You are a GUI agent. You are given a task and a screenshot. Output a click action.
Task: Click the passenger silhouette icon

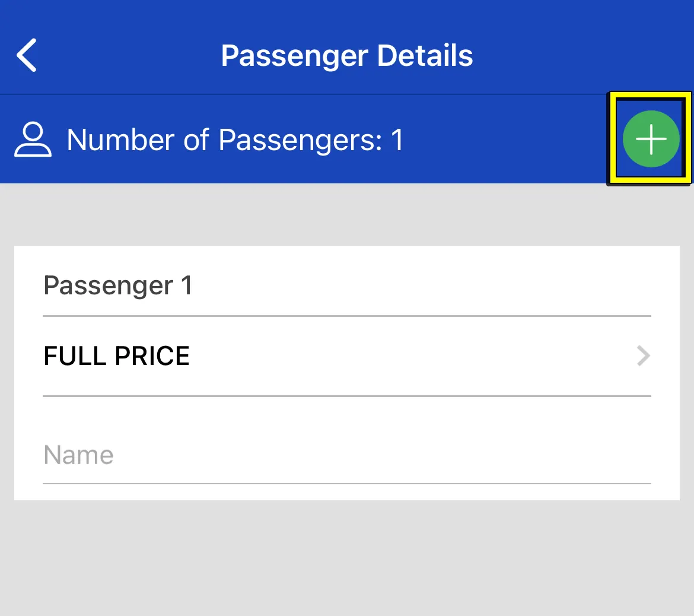tap(33, 140)
